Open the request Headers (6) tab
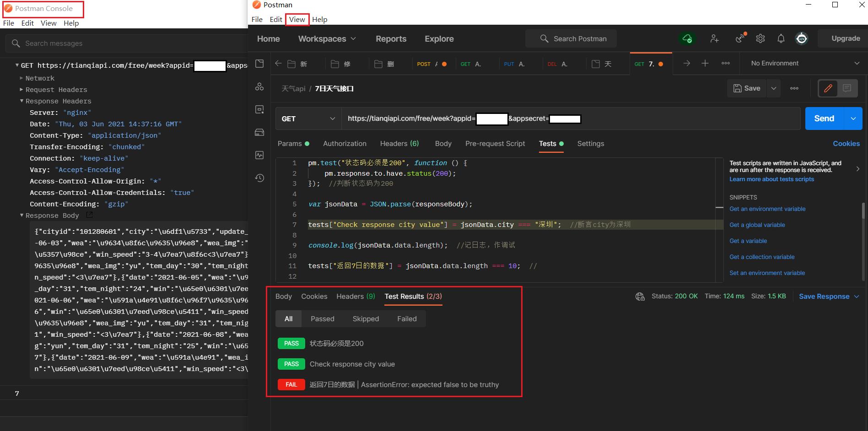 tap(399, 144)
